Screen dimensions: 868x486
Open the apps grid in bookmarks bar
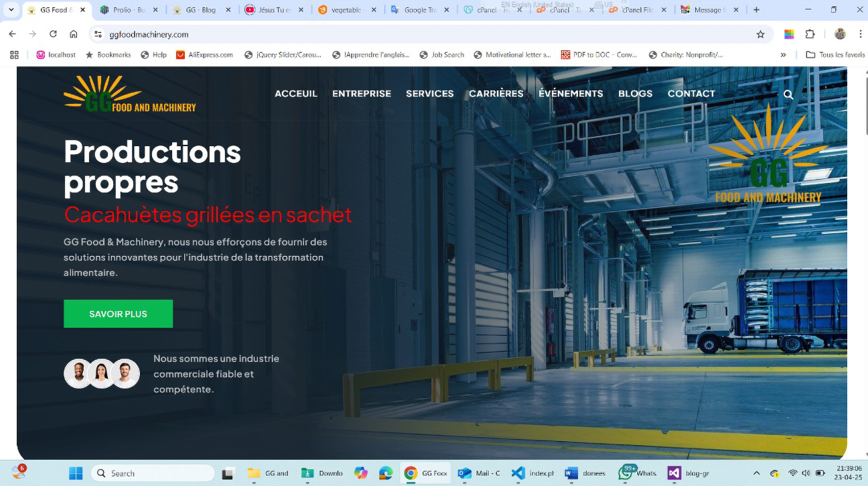point(15,55)
